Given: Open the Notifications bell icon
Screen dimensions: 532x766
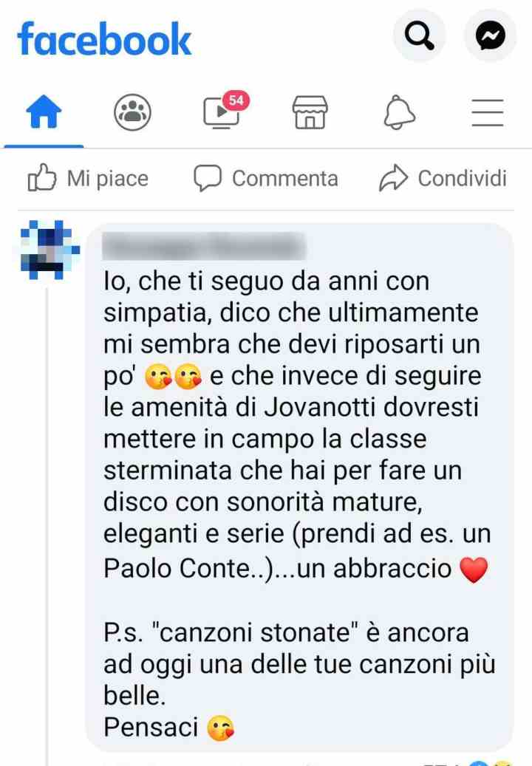Looking at the screenshot, I should click(x=399, y=112).
